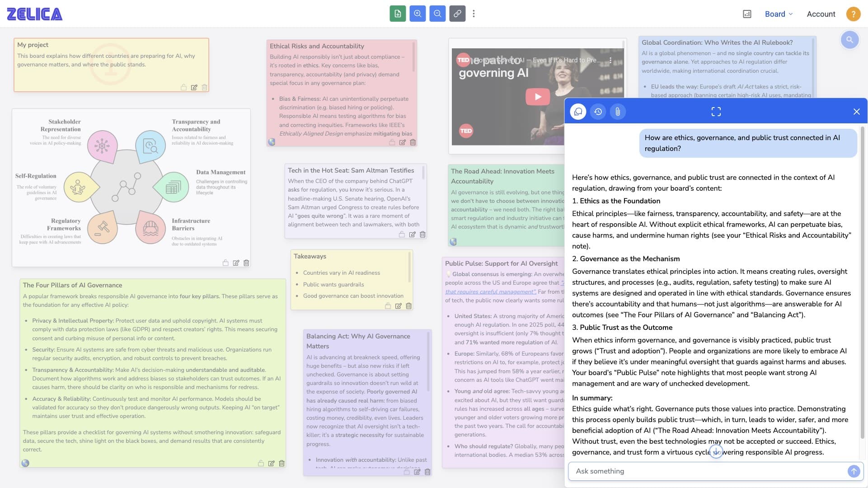Zoom out of the board

pyautogui.click(x=437, y=14)
